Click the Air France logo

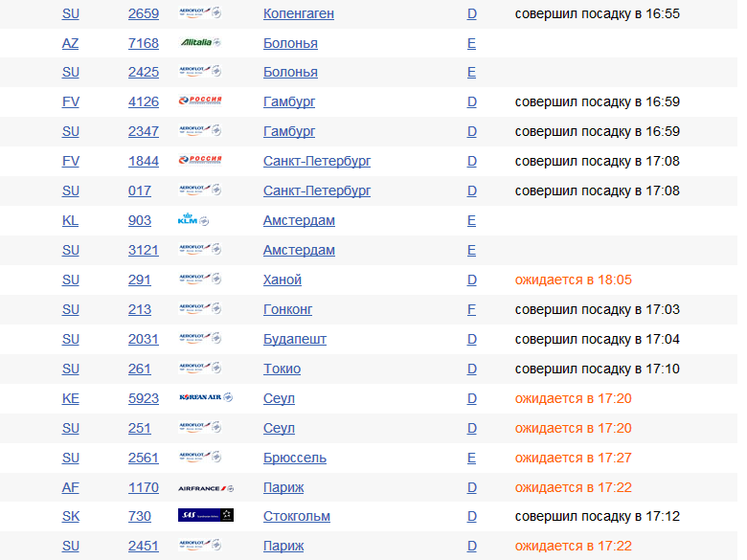coord(205,487)
